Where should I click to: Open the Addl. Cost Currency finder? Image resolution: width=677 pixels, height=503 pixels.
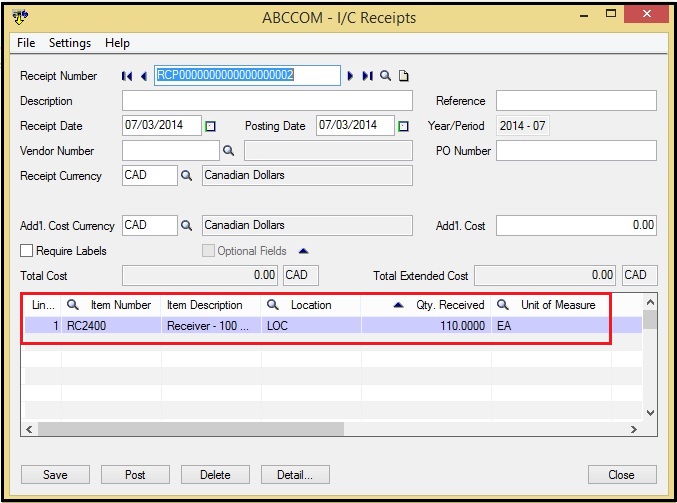click(x=186, y=226)
